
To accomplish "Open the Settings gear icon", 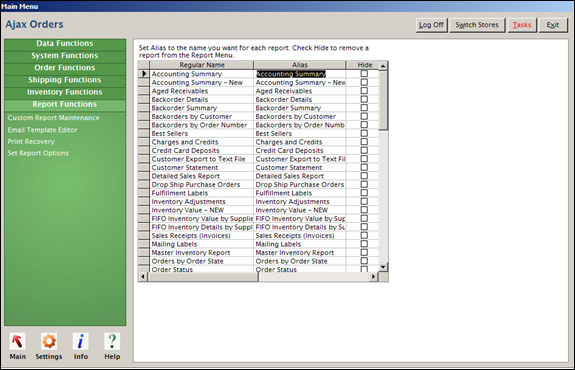I will 49,341.
